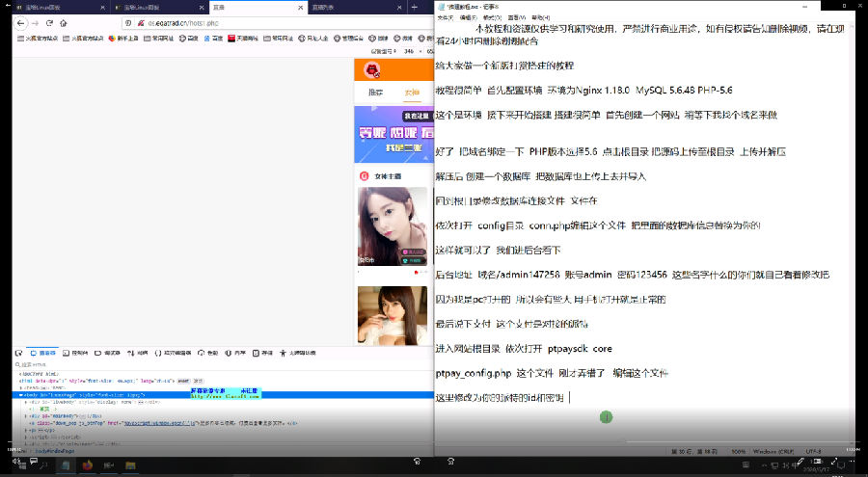Follow the href link in DevTools markup
The height and width of the screenshot is (477, 868).
click(158, 423)
